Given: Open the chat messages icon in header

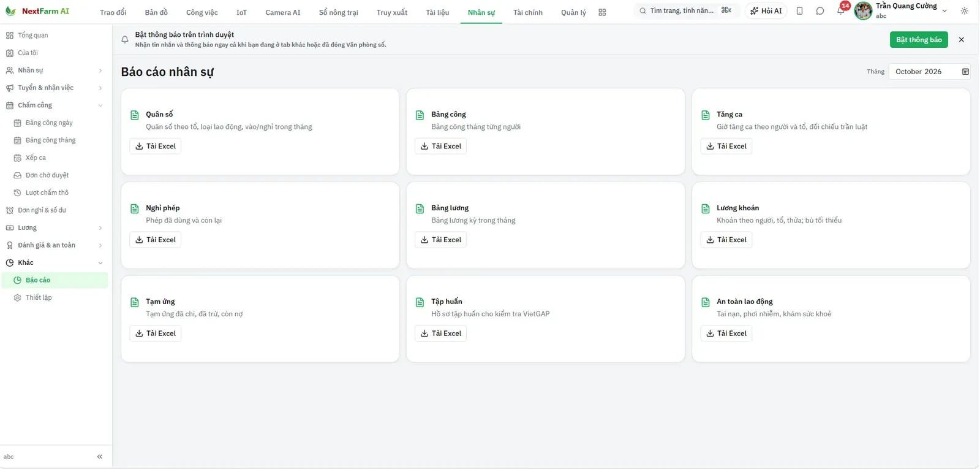Looking at the screenshot, I should 820,11.
